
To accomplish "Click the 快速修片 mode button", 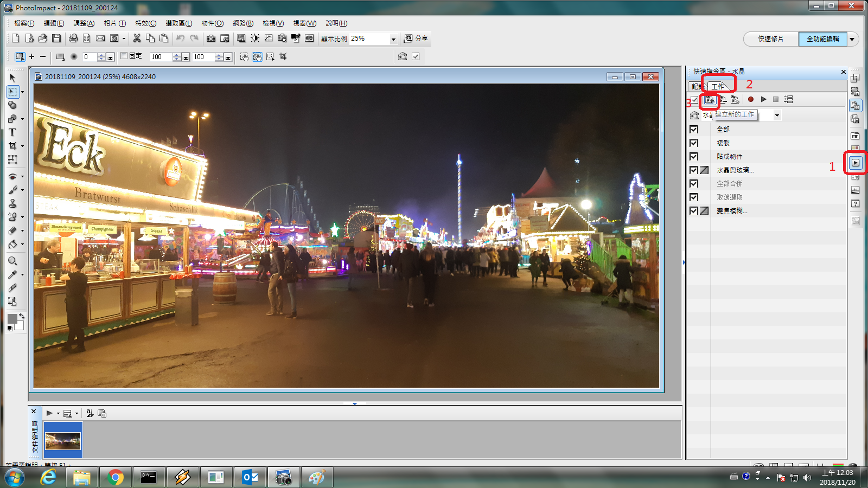I will [x=770, y=39].
